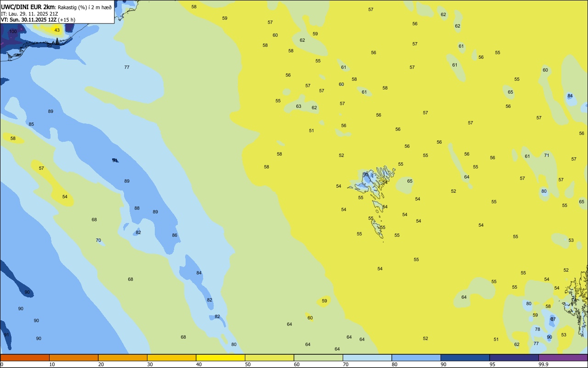Click the 10–20 orange legend segment
This screenshot has height=368, width=588.
73,357
